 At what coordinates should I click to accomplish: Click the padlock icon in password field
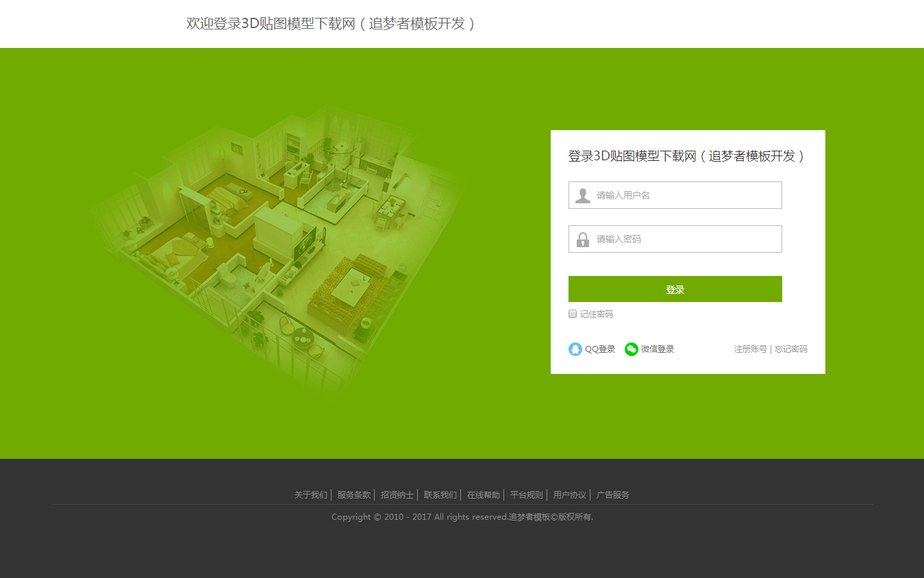click(583, 240)
